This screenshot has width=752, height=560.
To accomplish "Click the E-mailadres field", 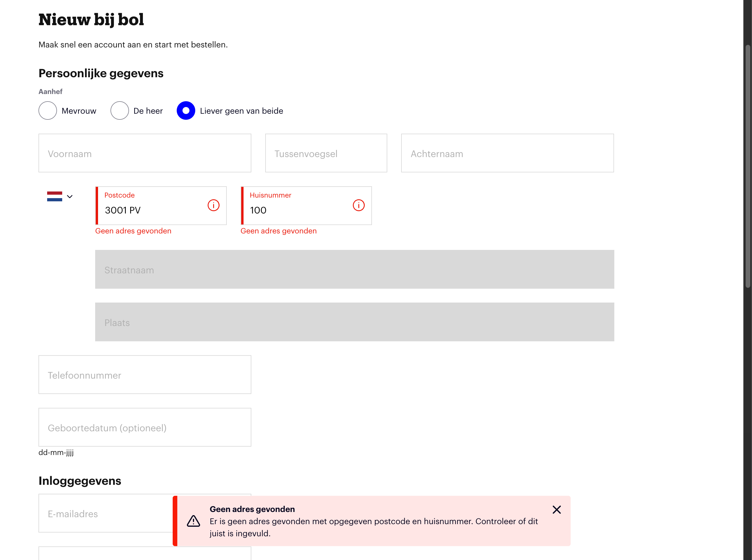I will pyautogui.click(x=105, y=513).
